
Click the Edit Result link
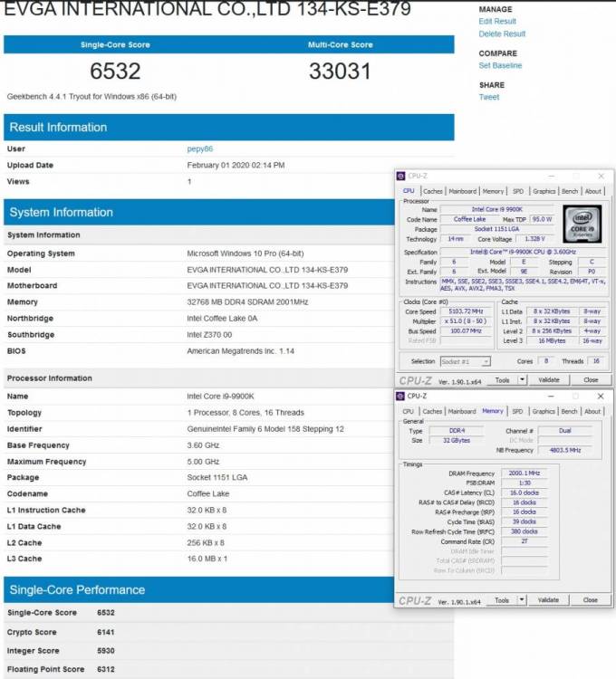pyautogui.click(x=496, y=21)
